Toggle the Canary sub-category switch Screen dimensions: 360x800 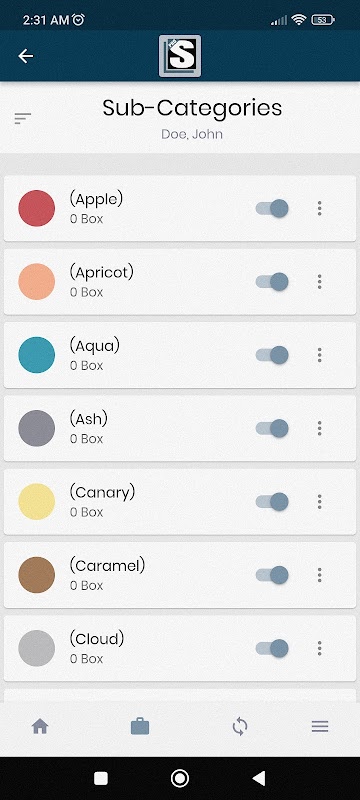272,502
